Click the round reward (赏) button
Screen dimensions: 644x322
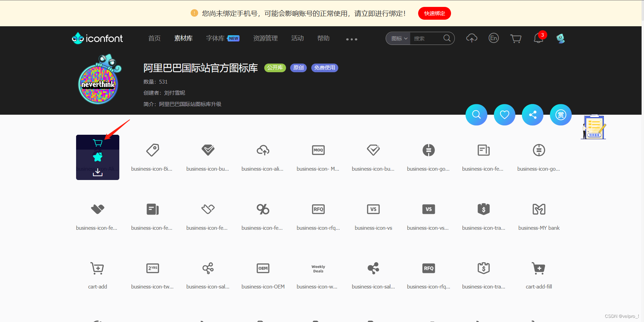561,115
